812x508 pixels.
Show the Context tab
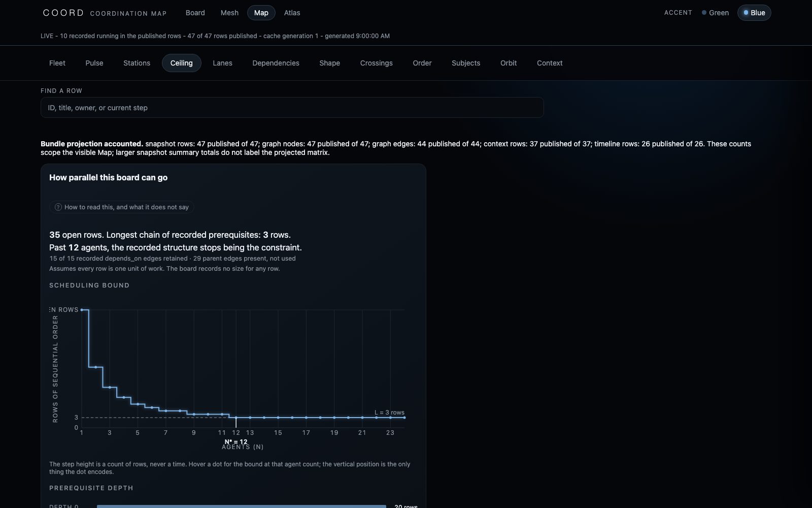pos(550,63)
